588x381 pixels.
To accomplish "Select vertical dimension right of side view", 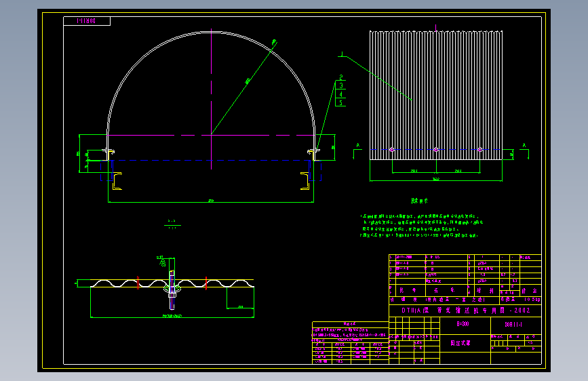I will click(x=511, y=155).
